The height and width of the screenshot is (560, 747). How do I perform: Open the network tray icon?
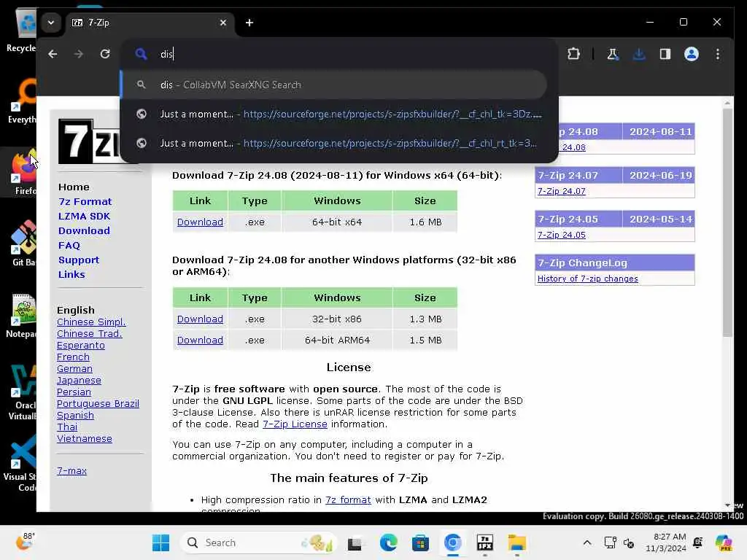(x=611, y=542)
